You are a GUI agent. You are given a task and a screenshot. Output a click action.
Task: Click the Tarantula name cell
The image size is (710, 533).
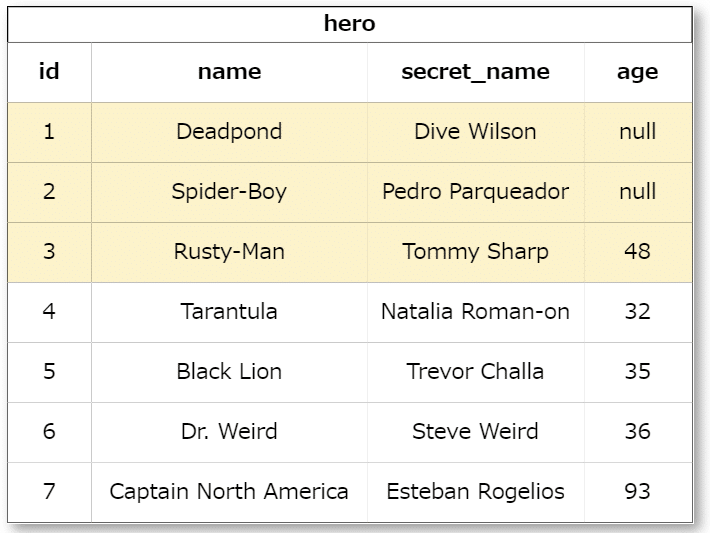click(229, 311)
